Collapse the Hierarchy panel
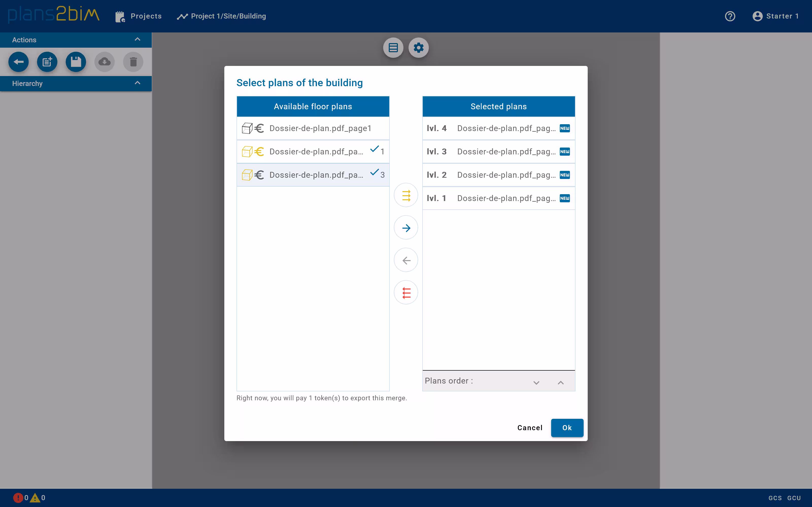The image size is (812, 507). [x=137, y=83]
